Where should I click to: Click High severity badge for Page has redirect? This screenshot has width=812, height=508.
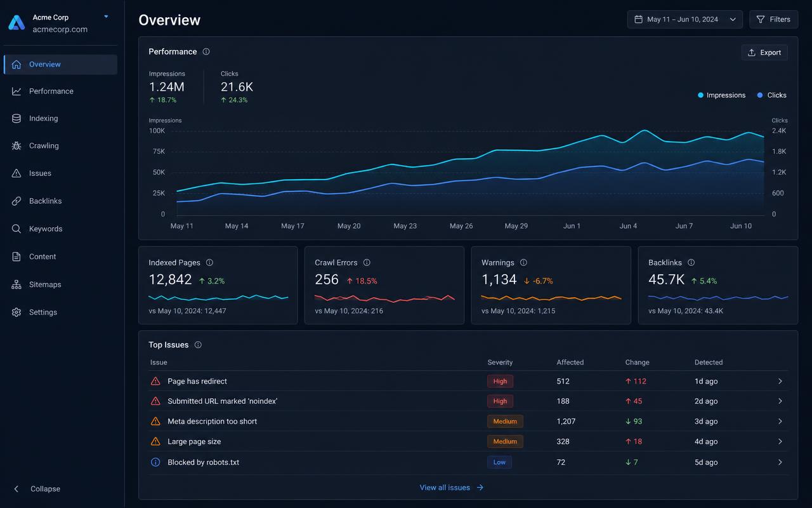coord(500,381)
